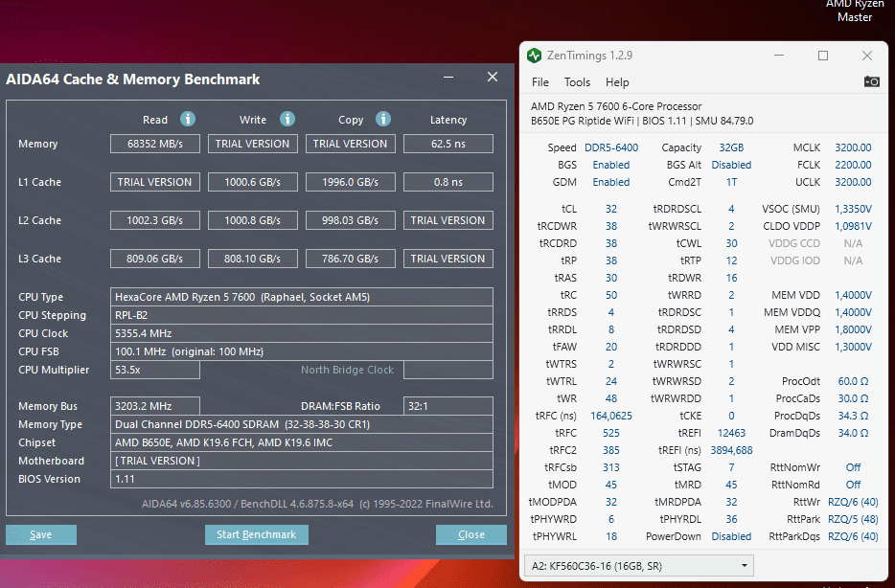895x588 pixels.
Task: Click the RttPark value RZQ/5 (48)
Action: [853, 519]
